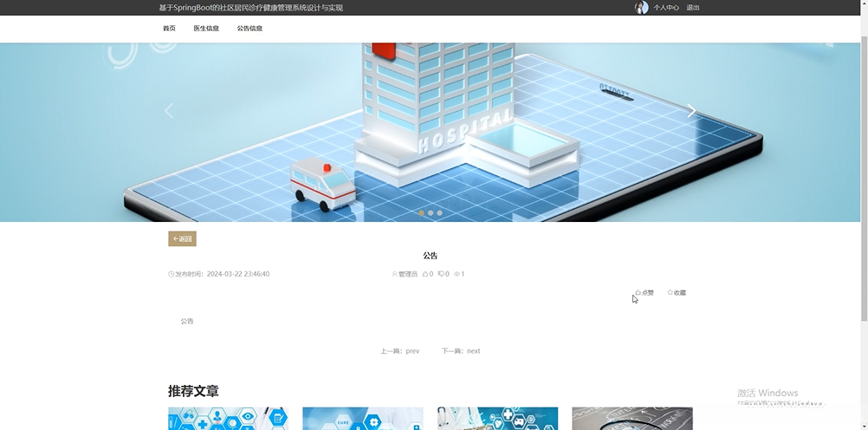Image resolution: width=868 pixels, height=430 pixels.
Task: Open previous article link 上一篇 prev
Action: coord(399,351)
